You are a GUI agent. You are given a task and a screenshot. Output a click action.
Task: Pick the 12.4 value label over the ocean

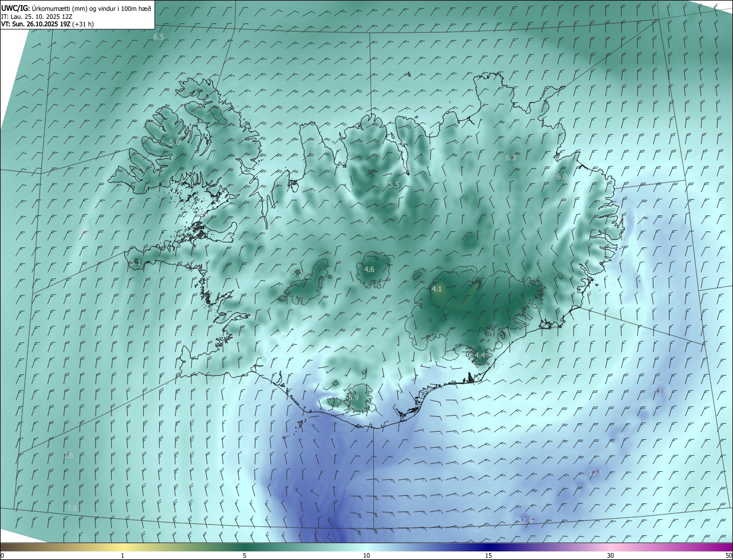pyautogui.click(x=525, y=520)
